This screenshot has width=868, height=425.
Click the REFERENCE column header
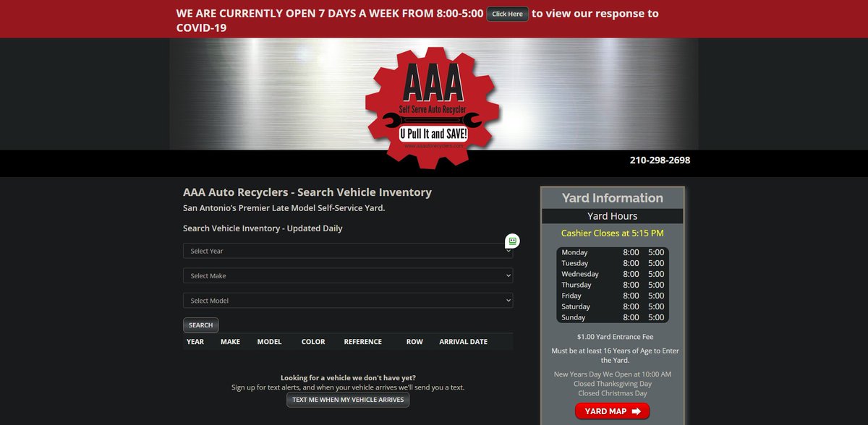pos(362,342)
